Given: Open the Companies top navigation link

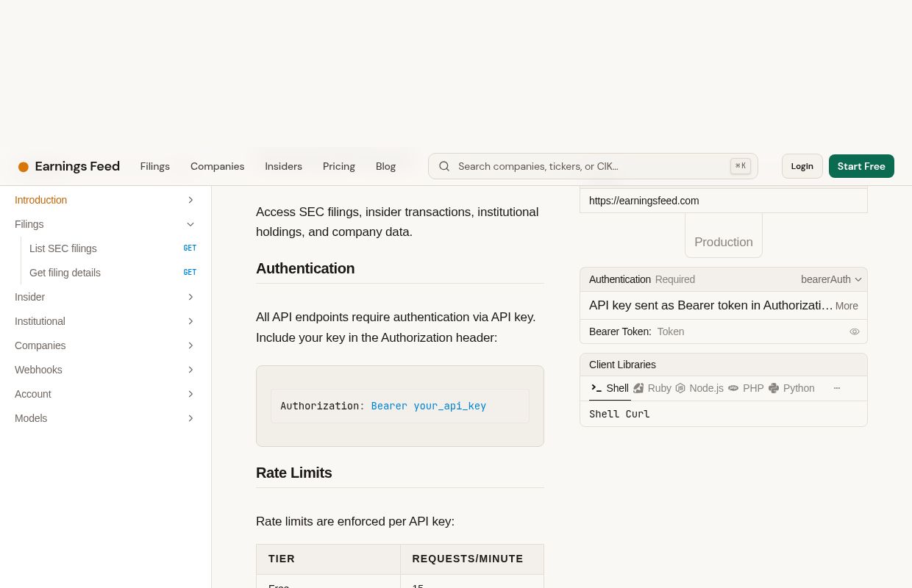Looking at the screenshot, I should 217,166.
